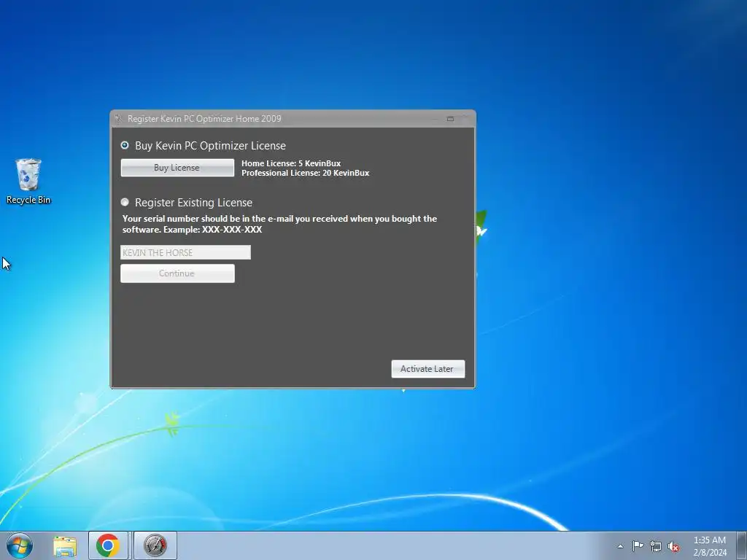Click the Professional License: 20 KevinBux text

(306, 173)
